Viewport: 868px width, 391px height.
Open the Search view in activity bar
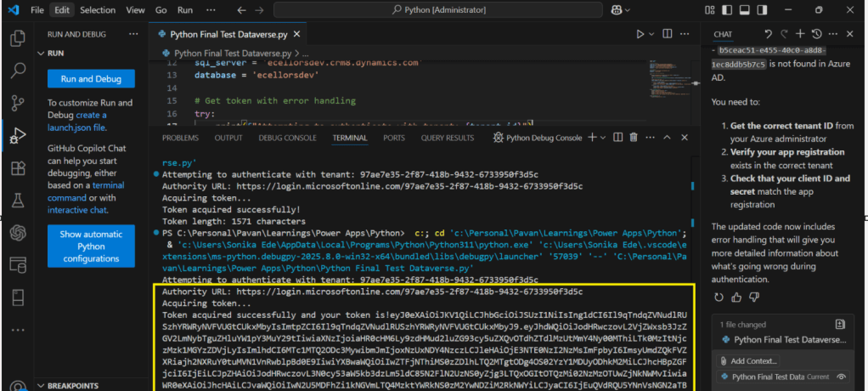click(x=18, y=71)
